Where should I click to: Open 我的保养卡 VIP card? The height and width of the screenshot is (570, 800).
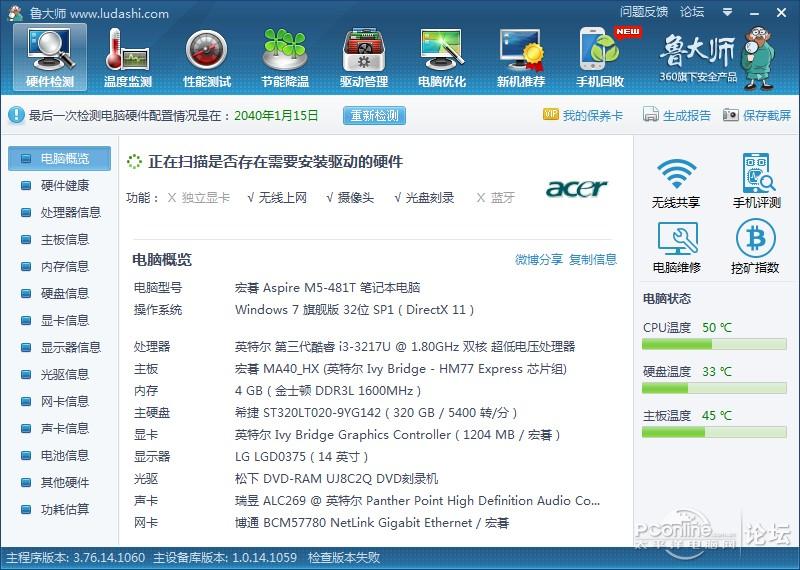click(583, 115)
